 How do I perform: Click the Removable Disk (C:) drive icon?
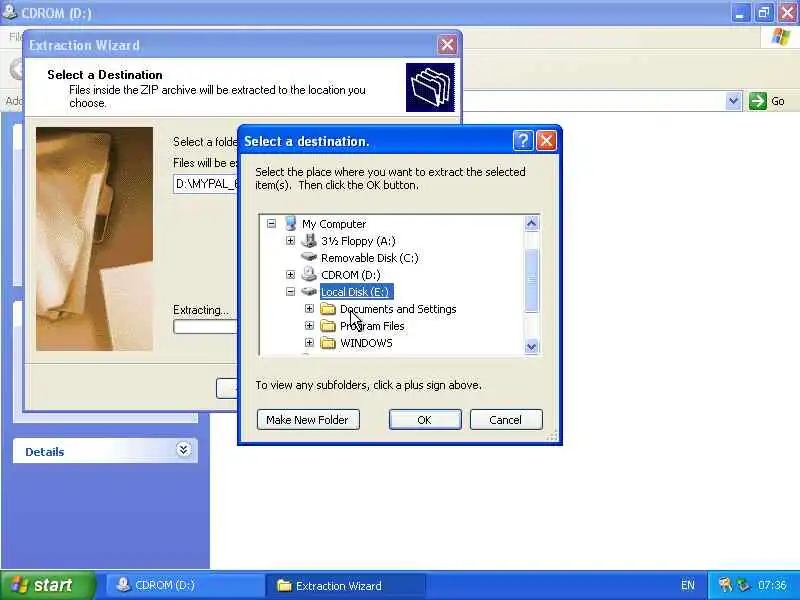(x=309, y=257)
